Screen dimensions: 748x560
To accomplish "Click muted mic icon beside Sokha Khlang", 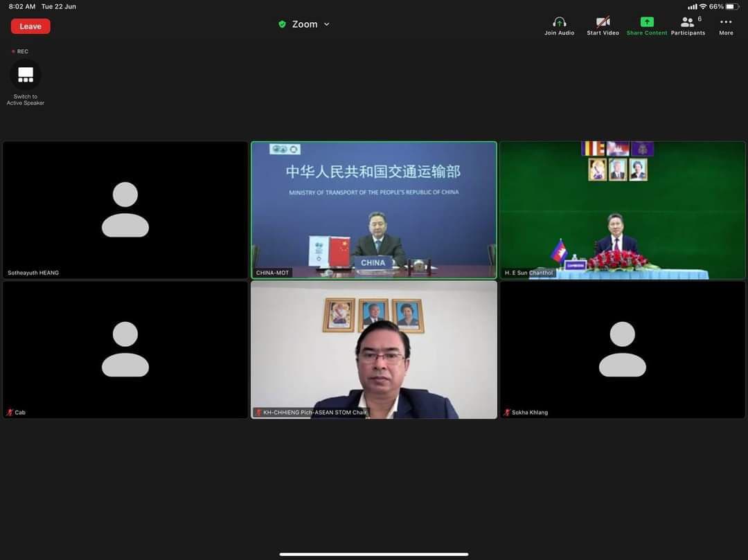I will [507, 413].
